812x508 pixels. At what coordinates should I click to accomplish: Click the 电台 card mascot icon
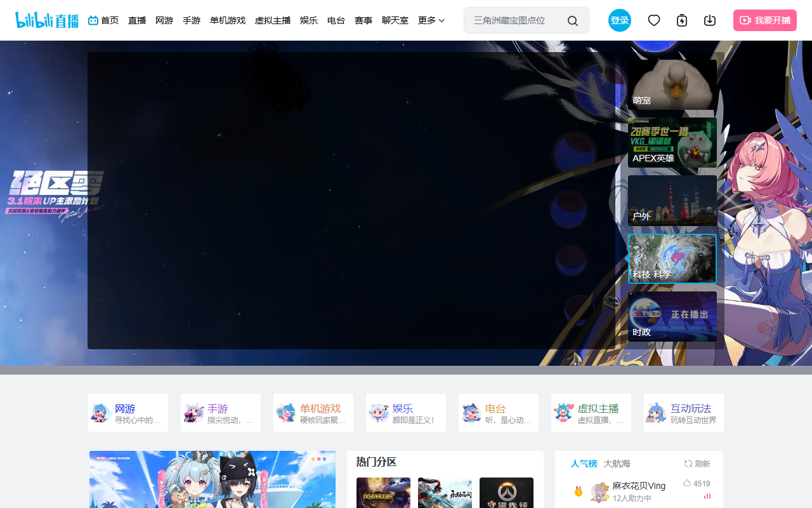tap(472, 413)
